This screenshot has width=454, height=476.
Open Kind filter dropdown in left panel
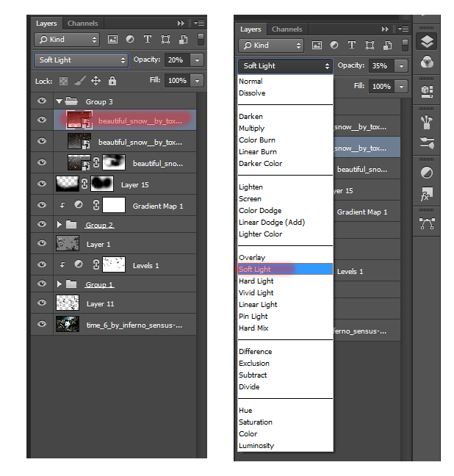click(x=67, y=40)
